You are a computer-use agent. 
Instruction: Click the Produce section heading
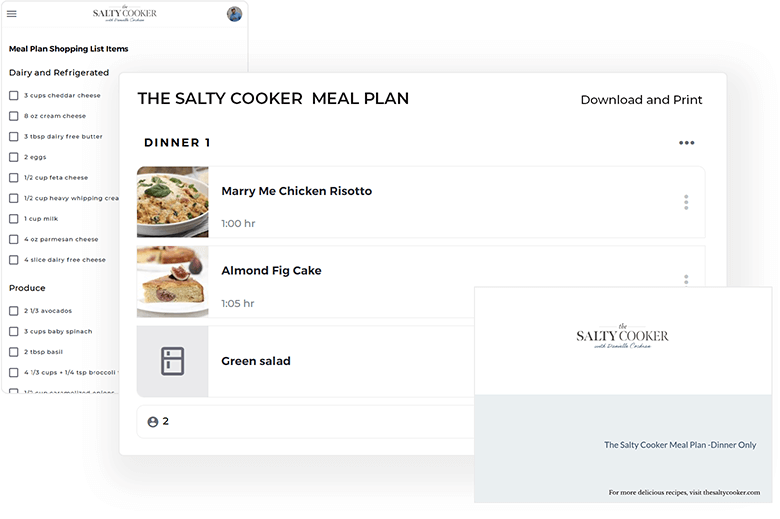coord(27,288)
